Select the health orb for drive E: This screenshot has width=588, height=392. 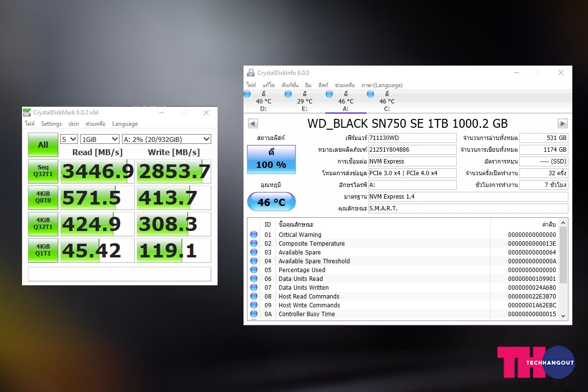coord(288,94)
